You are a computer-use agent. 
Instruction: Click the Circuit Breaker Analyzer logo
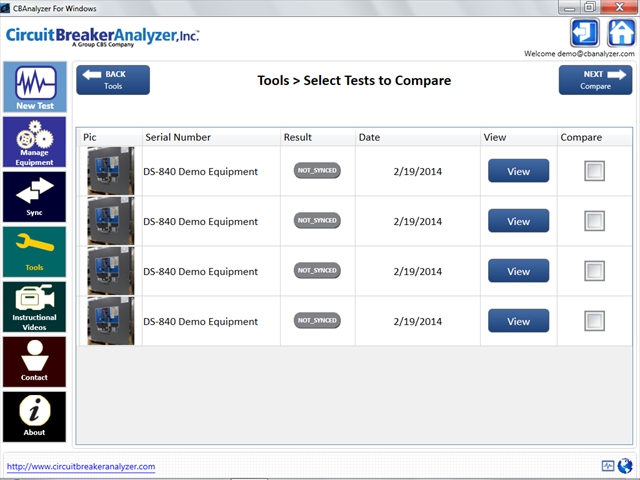[102, 37]
